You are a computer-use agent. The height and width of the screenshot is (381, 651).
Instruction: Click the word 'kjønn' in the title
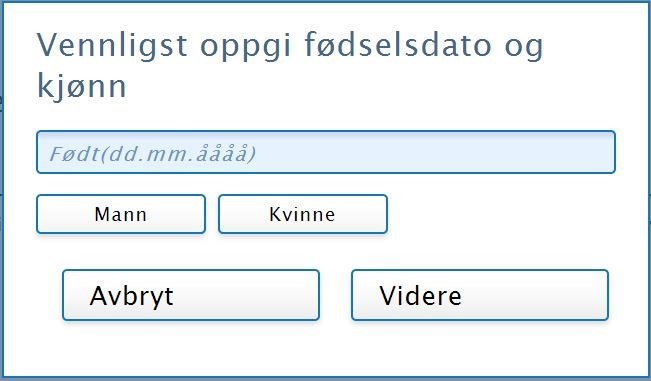point(81,86)
